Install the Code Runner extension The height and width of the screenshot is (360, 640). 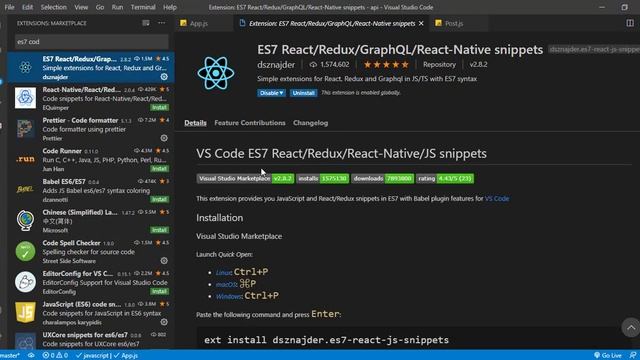(x=159, y=169)
